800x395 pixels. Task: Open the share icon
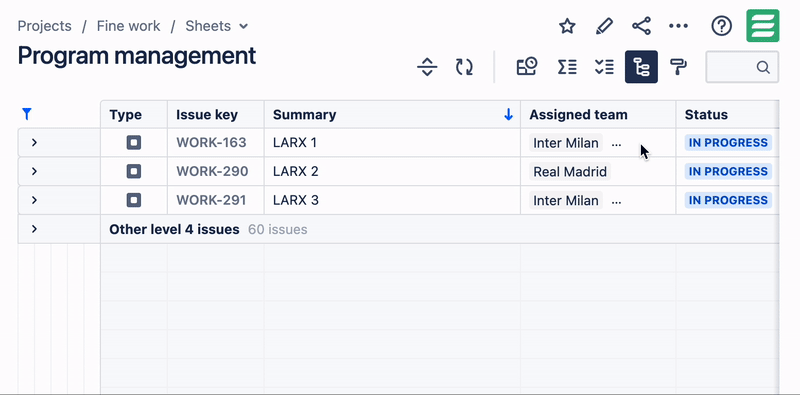coord(641,26)
